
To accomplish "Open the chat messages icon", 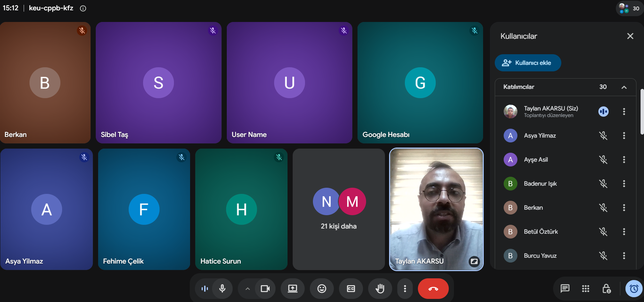I will 565,289.
